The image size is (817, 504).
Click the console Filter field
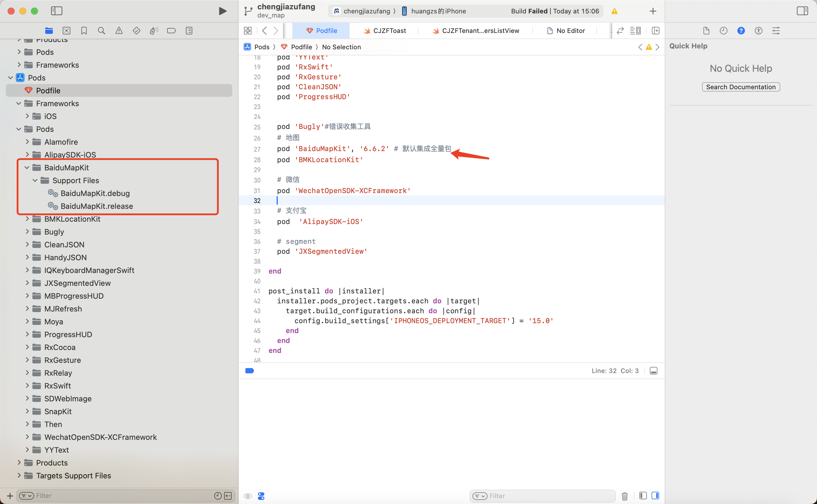tap(542, 496)
